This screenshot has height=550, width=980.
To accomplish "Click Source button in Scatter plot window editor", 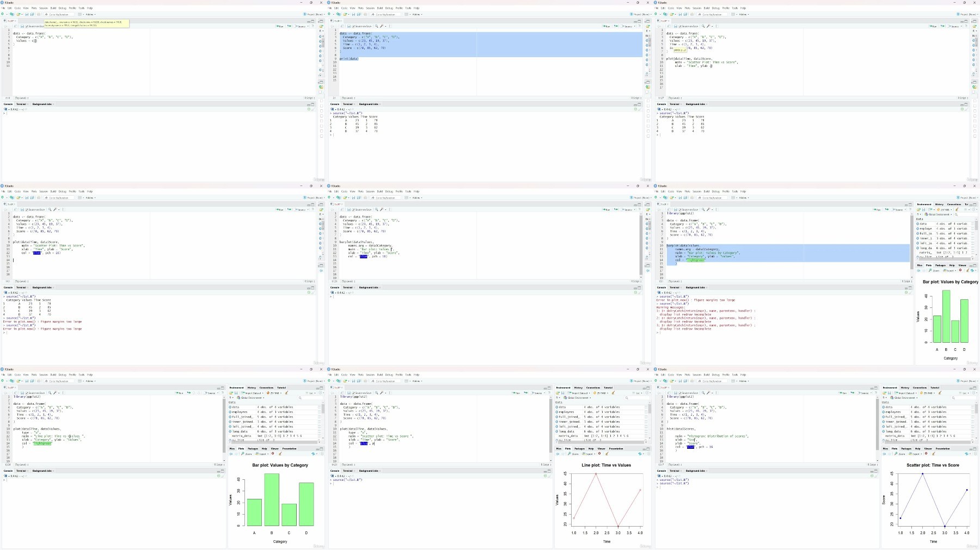I will (x=864, y=393).
